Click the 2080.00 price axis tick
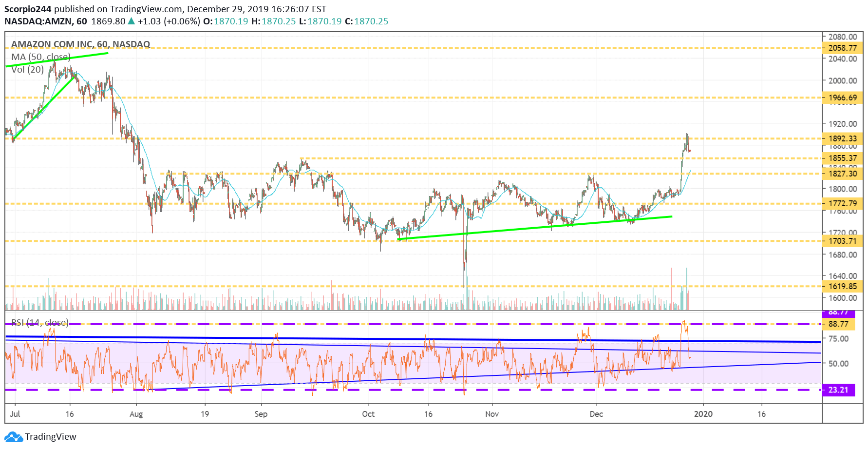Screen dimensions: 868x450 click(x=843, y=37)
